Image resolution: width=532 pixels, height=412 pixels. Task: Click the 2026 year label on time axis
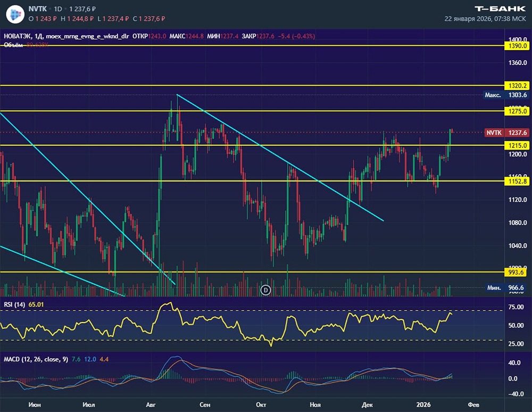coord(423,405)
